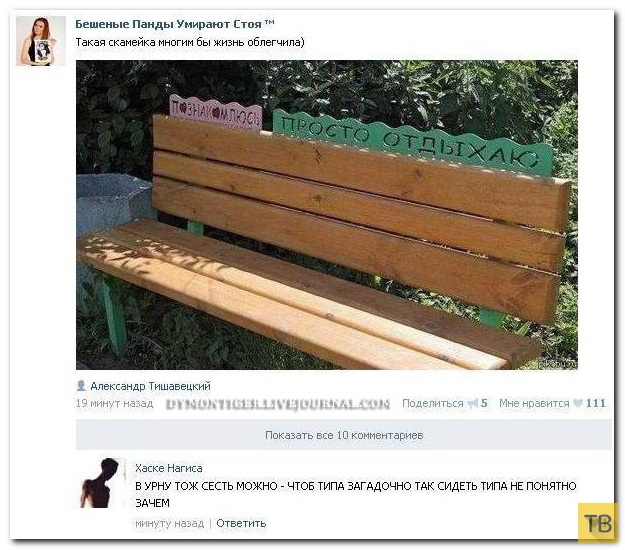Open the 111 likes counter
625x550 pixels.
click(595, 403)
